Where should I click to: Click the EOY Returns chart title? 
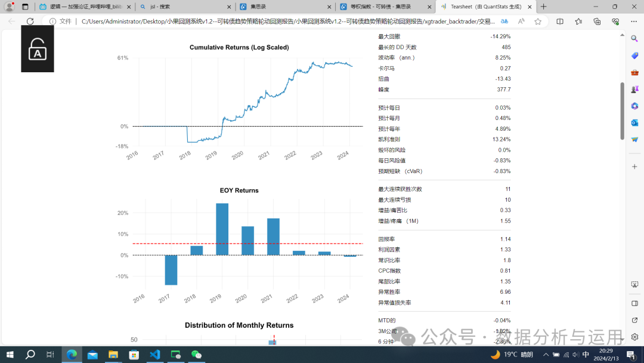click(x=239, y=190)
